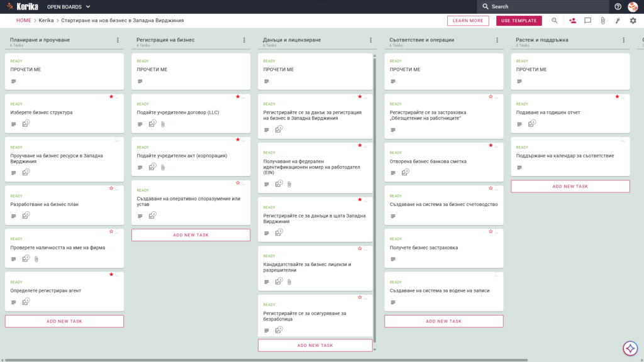Open the board settings gear icon
The height and width of the screenshot is (362, 644).
pyautogui.click(x=633, y=21)
